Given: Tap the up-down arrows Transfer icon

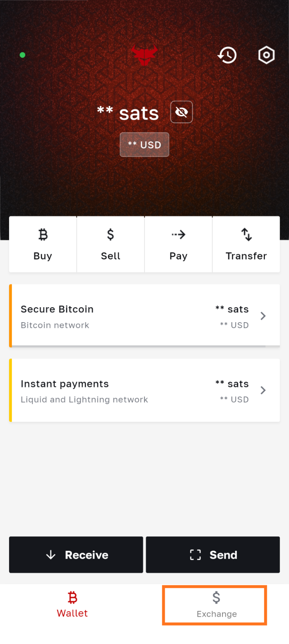Looking at the screenshot, I should (x=246, y=235).
